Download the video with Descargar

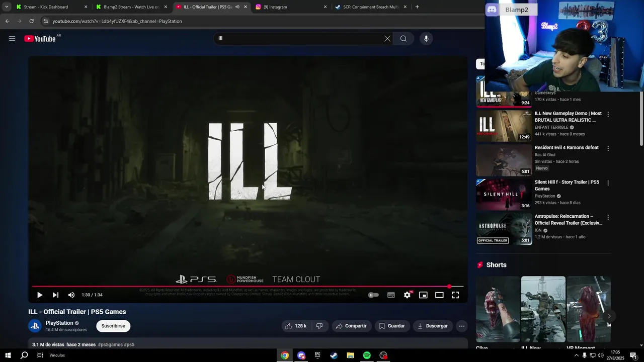pos(432,326)
